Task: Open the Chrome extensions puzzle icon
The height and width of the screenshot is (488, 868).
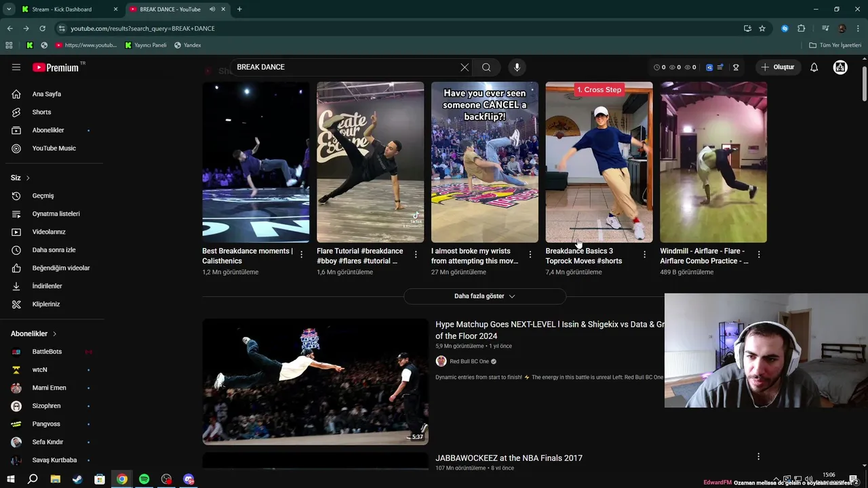Action: (801, 28)
